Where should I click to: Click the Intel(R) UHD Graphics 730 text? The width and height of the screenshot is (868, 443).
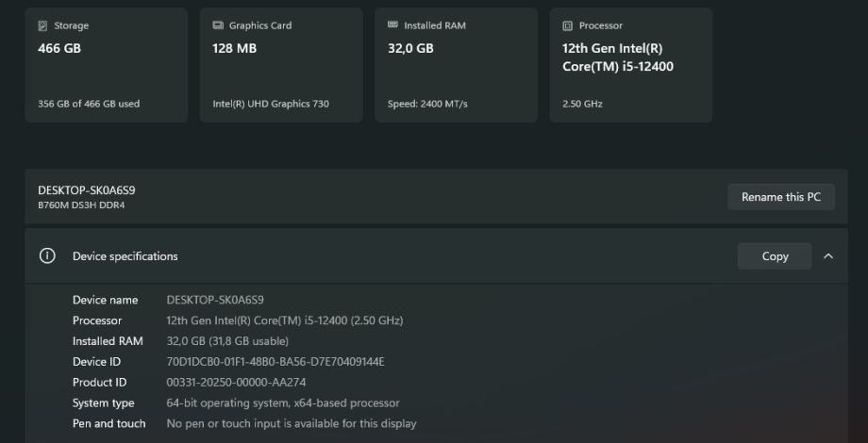[271, 104]
